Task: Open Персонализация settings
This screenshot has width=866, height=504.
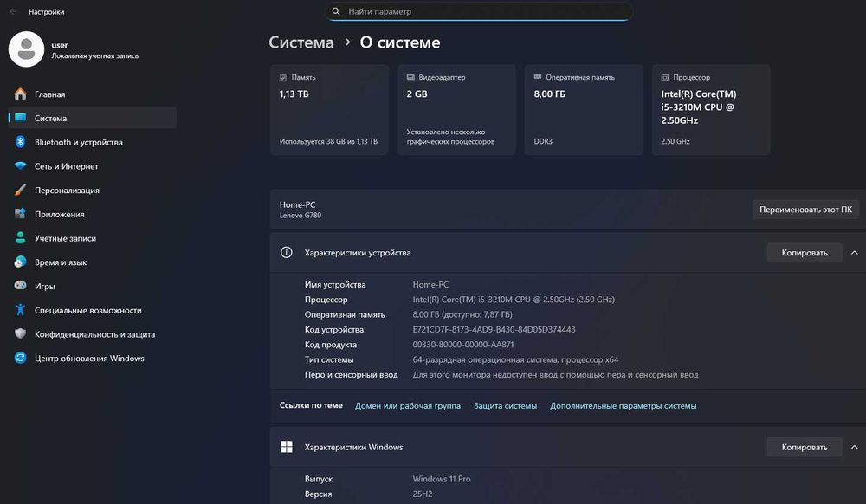Action: [93, 190]
